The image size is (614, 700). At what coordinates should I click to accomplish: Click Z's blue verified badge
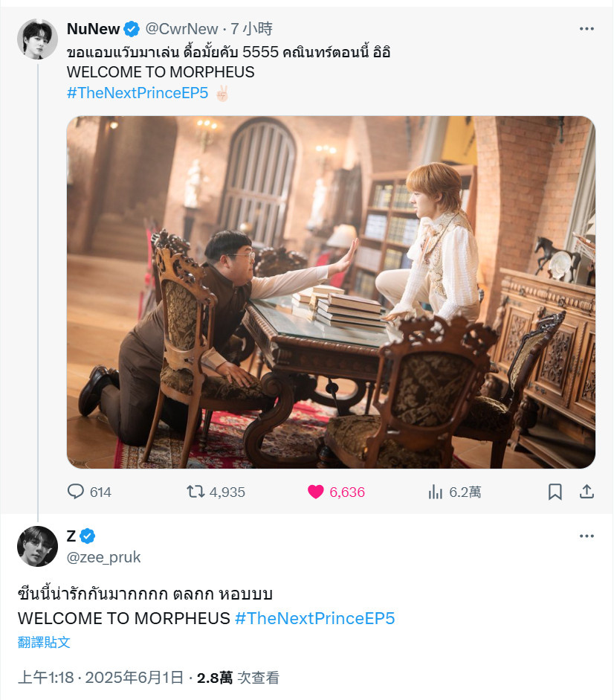[88, 536]
